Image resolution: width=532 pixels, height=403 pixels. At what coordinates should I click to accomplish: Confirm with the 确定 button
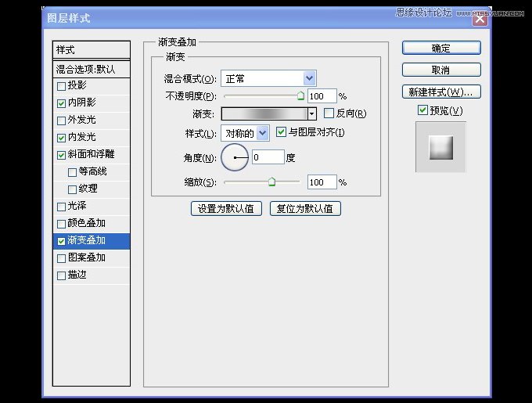[441, 49]
